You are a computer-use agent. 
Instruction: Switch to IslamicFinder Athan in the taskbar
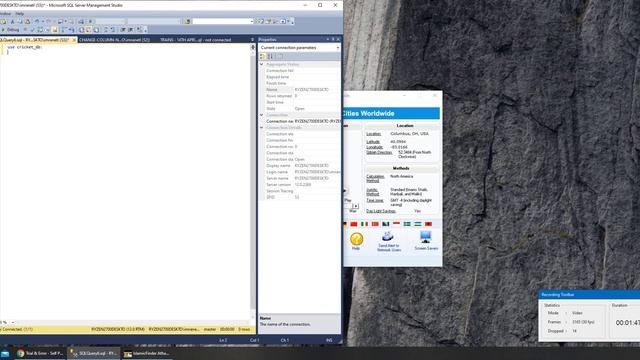[x=147, y=353]
